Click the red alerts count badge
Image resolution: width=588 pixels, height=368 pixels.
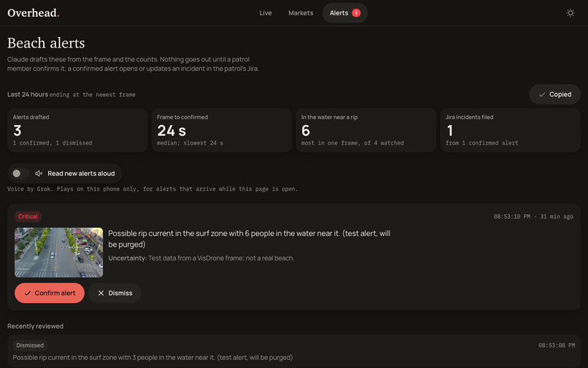(356, 12)
